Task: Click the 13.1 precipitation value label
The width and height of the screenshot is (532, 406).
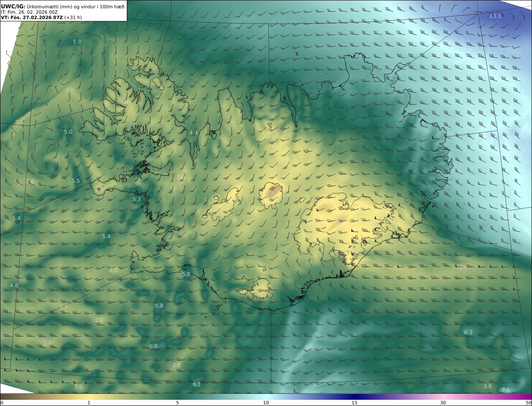Action: pyautogui.click(x=495, y=16)
